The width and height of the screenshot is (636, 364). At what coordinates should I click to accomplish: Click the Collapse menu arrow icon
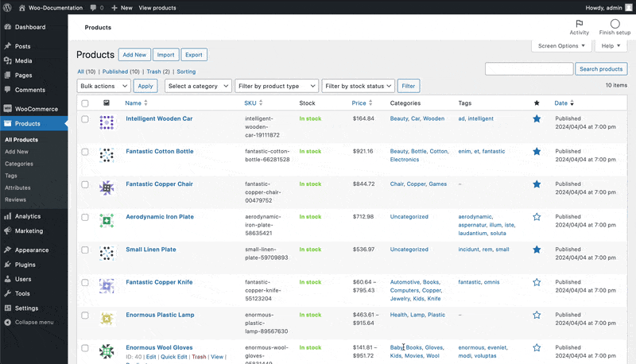click(x=7, y=323)
